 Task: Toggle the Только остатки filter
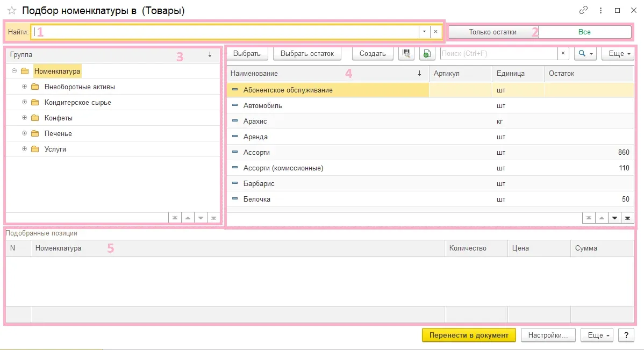pyautogui.click(x=493, y=32)
